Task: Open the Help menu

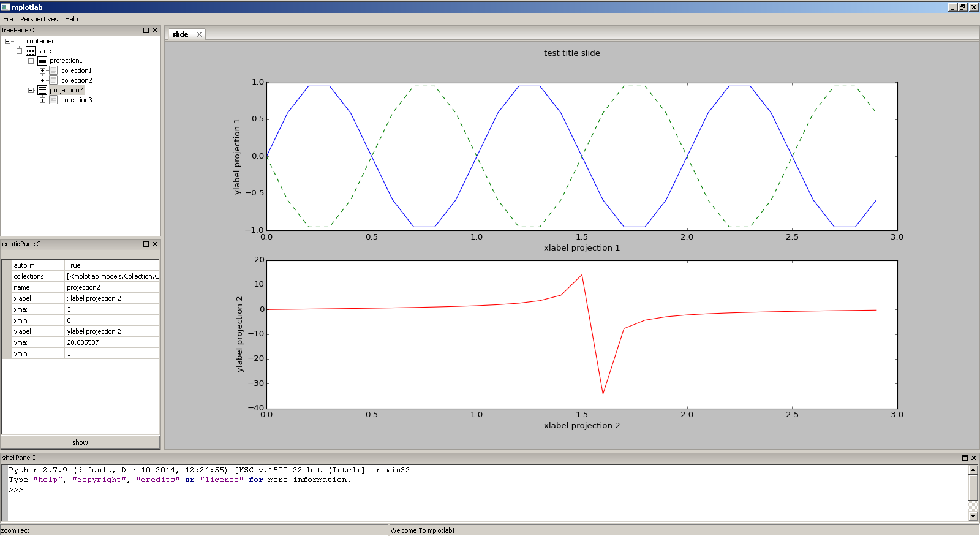Action: (x=72, y=19)
